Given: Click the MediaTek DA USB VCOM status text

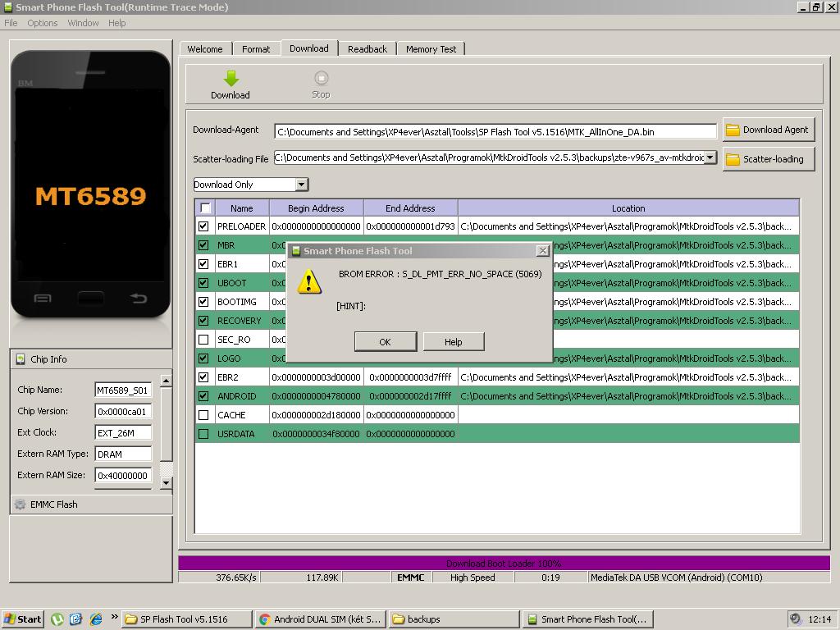Looking at the screenshot, I should (x=676, y=577).
